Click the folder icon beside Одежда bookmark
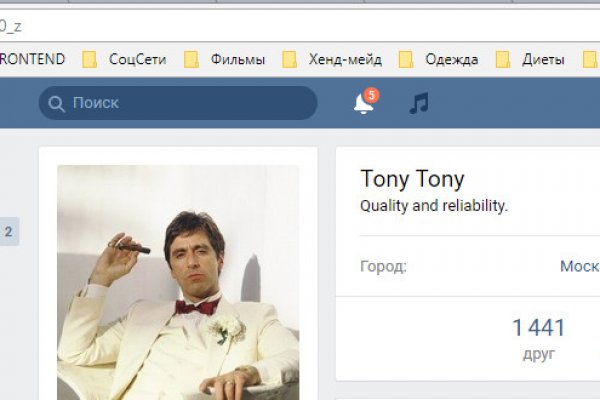The image size is (600, 400). (x=406, y=60)
